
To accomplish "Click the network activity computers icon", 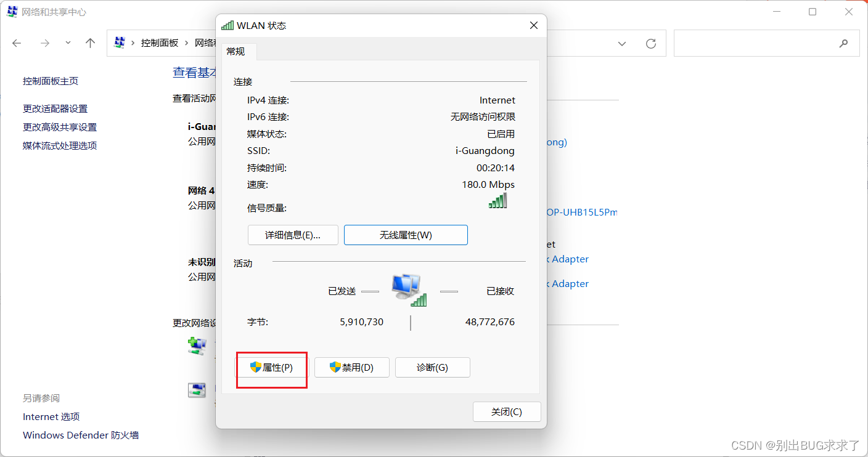I will pyautogui.click(x=409, y=290).
